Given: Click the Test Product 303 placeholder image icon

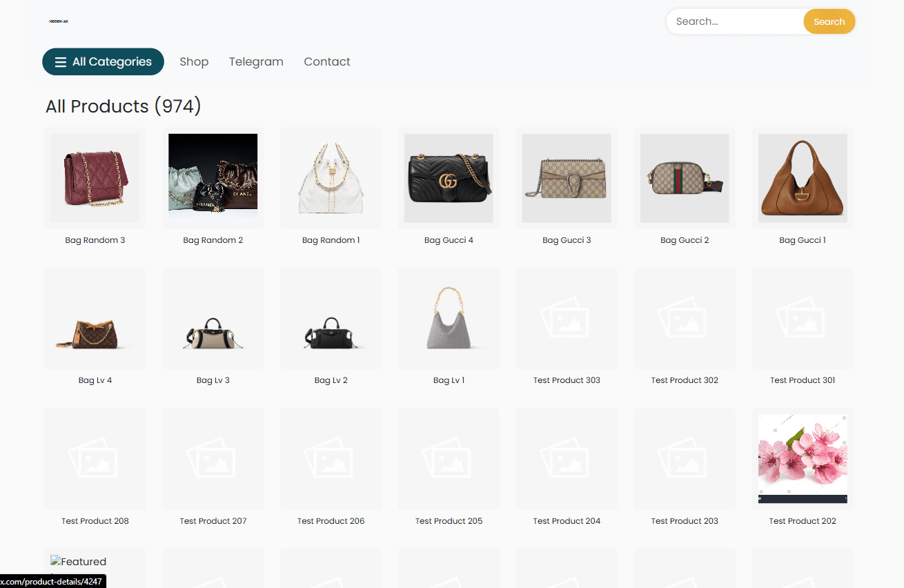Looking at the screenshot, I should [567, 319].
